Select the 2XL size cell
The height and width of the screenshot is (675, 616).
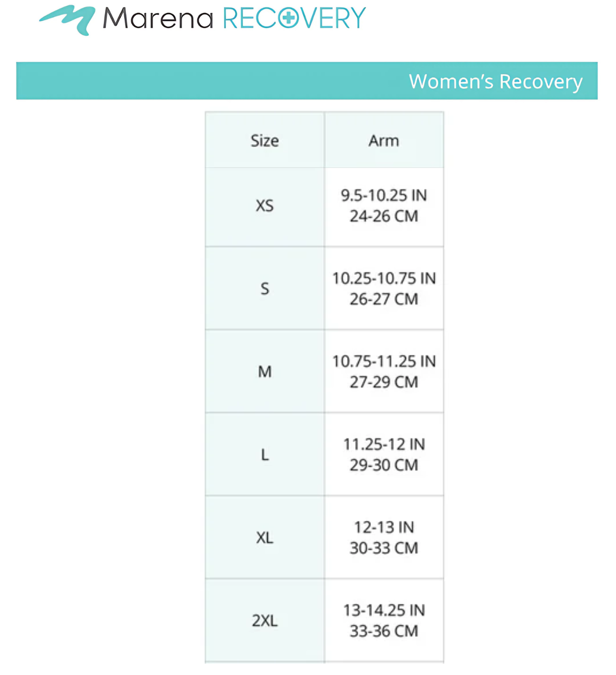(x=265, y=621)
